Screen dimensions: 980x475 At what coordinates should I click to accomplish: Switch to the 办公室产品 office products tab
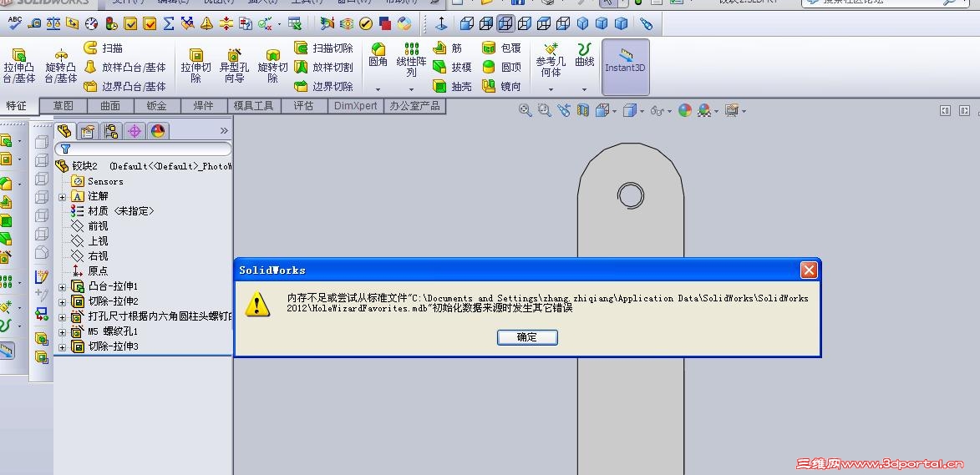pos(415,106)
